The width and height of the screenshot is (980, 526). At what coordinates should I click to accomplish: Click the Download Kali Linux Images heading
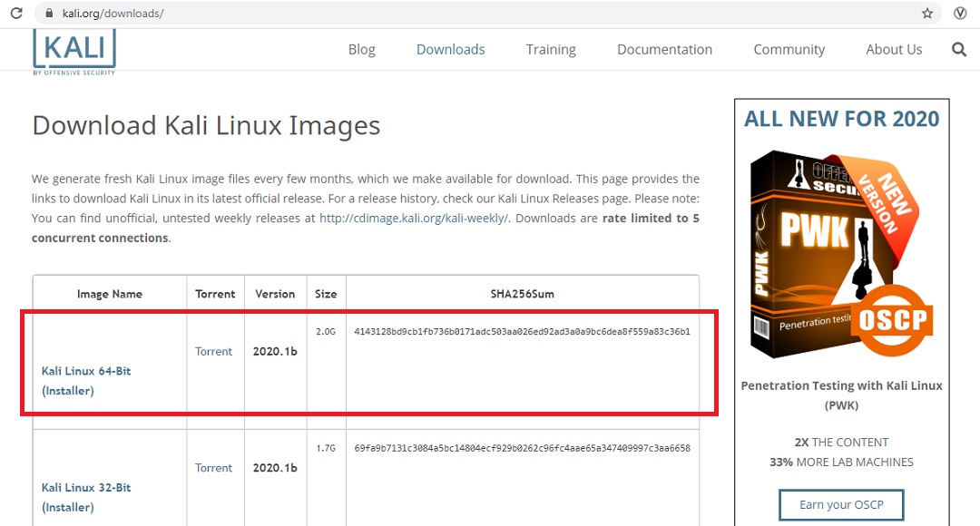tap(206, 125)
